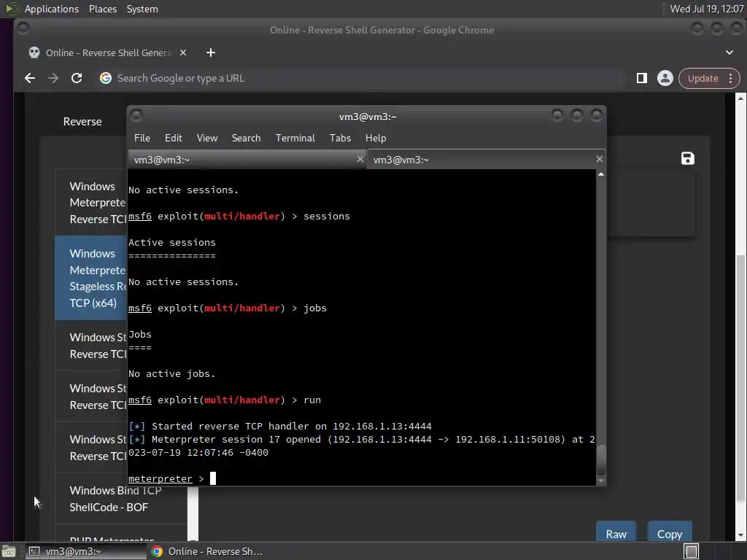
Task: Click the skull favicon on Chrome tab
Action: click(34, 52)
